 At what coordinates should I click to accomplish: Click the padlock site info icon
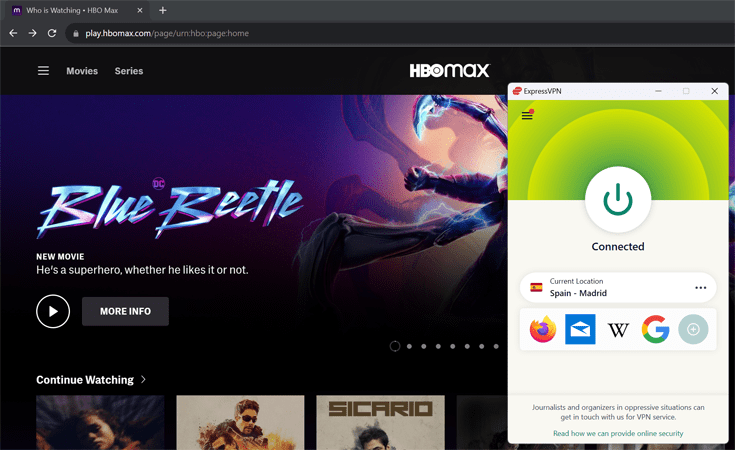(x=76, y=33)
